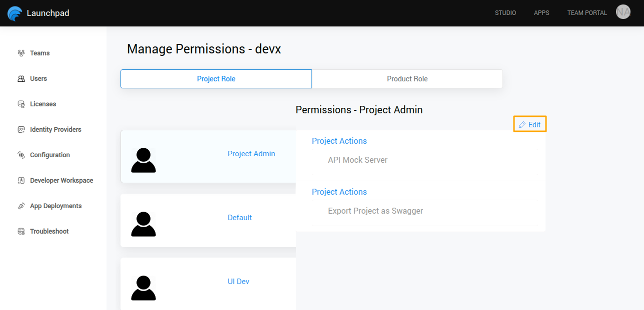The height and width of the screenshot is (310, 644).
Task: Select the UI Dev role link
Action: (238, 282)
